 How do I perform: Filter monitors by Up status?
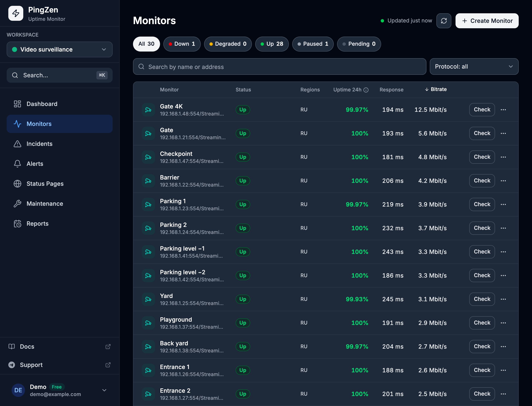272,44
